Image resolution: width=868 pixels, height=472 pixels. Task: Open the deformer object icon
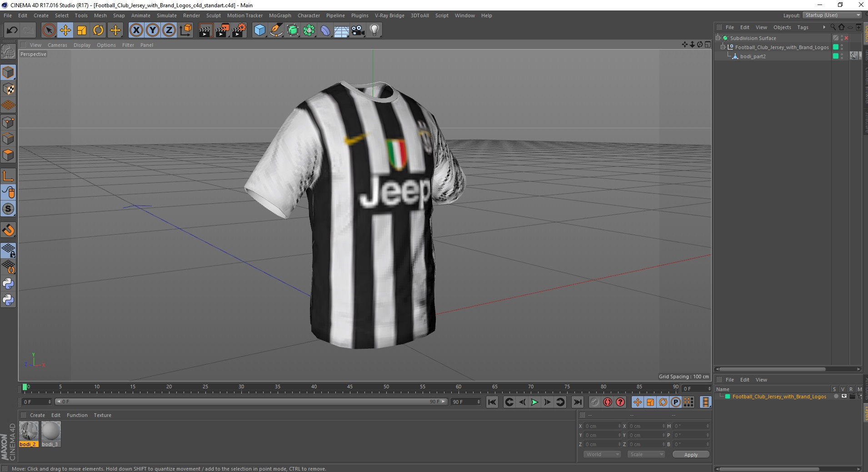pos(325,30)
